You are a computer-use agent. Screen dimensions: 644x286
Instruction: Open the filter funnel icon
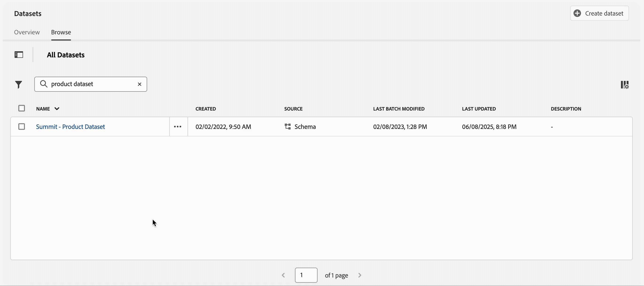(x=19, y=85)
